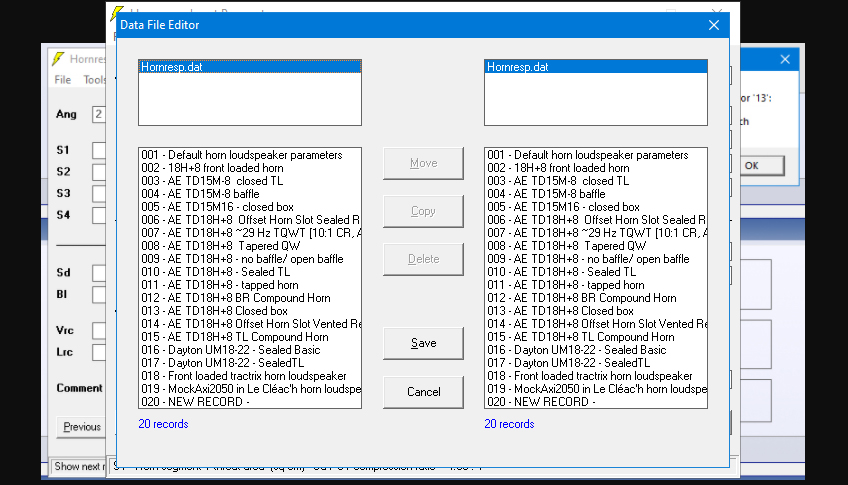The height and width of the screenshot is (485, 848).
Task: Click the Move button in Data File Editor
Action: (423, 163)
